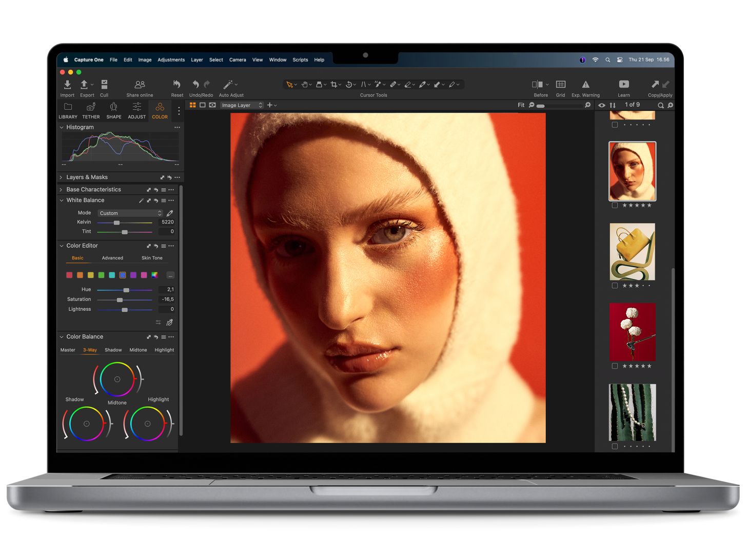The image size is (747, 560).
Task: Open the Image Layer selector dropdown
Action: pos(242,105)
